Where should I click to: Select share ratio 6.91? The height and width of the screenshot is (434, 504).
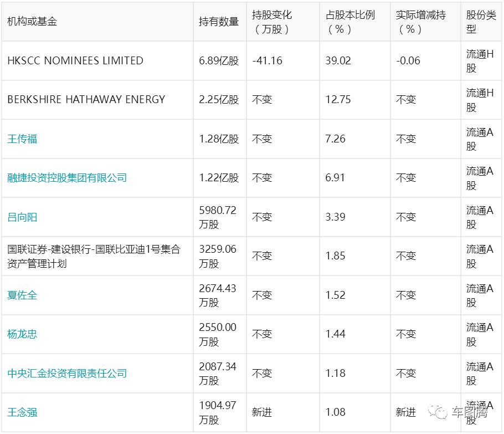(x=335, y=178)
